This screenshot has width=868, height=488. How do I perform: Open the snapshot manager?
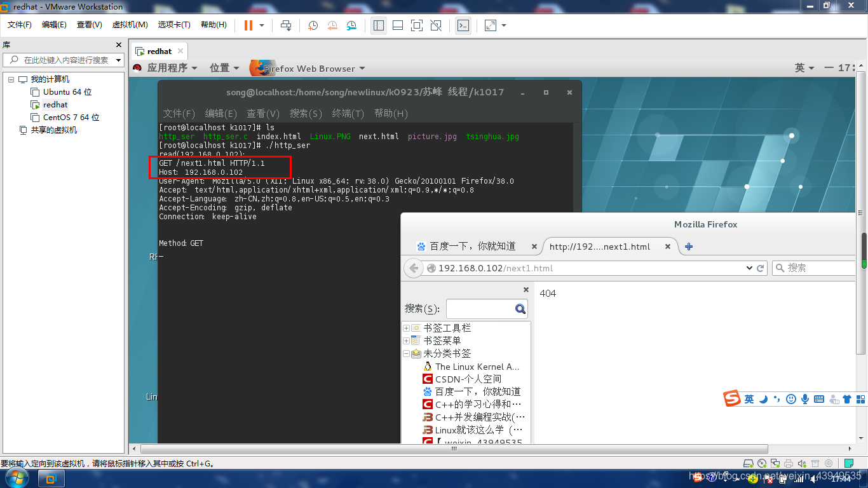[351, 25]
